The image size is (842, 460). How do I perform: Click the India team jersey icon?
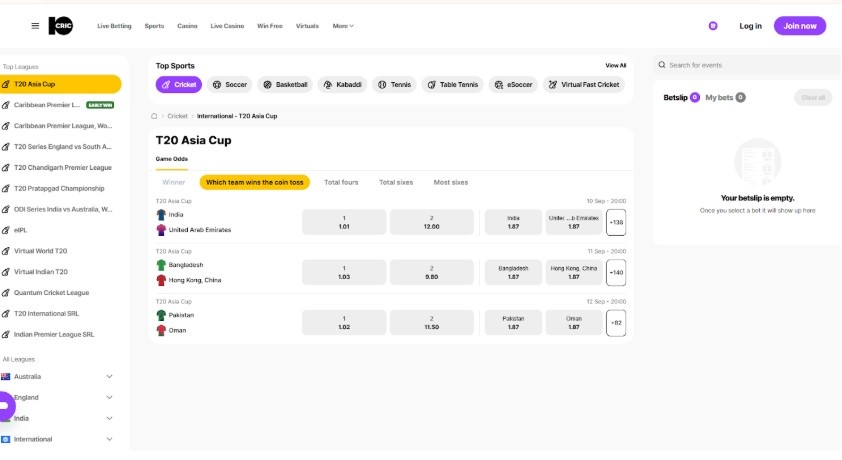pos(161,215)
